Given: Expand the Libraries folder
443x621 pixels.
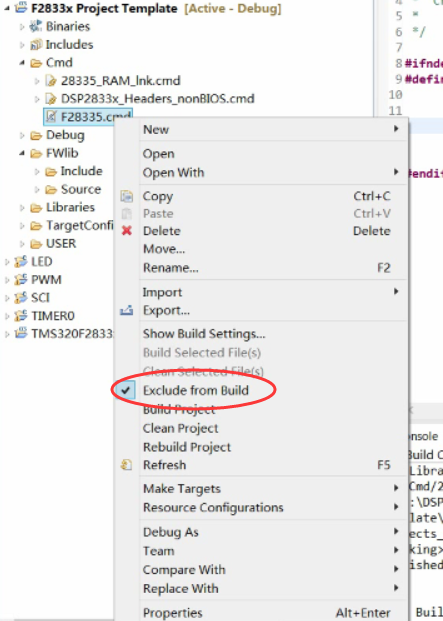Looking at the screenshot, I should (22, 208).
